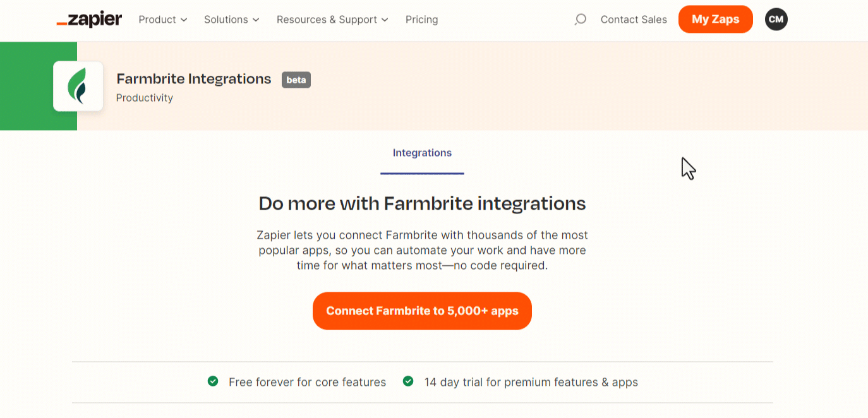Image resolution: width=868 pixels, height=418 pixels.
Task: Click green checkmark beside Free forever
Action: [x=213, y=381]
